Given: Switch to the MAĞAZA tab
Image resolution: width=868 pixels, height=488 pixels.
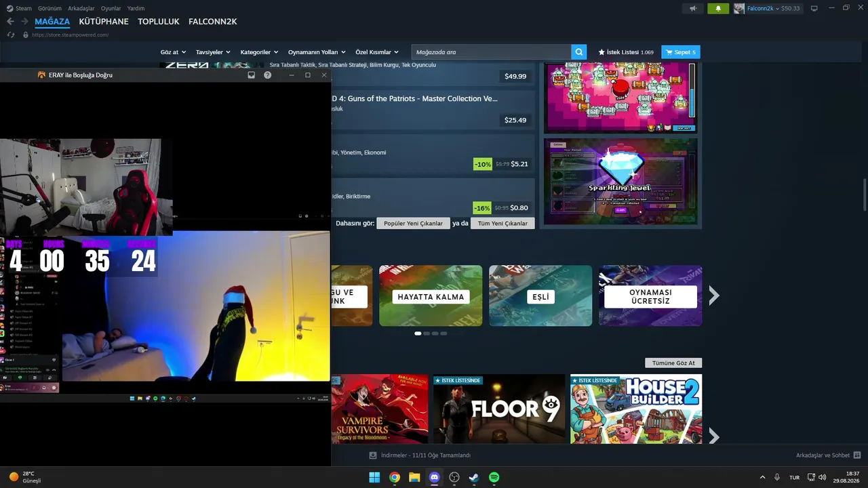Looking at the screenshot, I should click(x=52, y=22).
